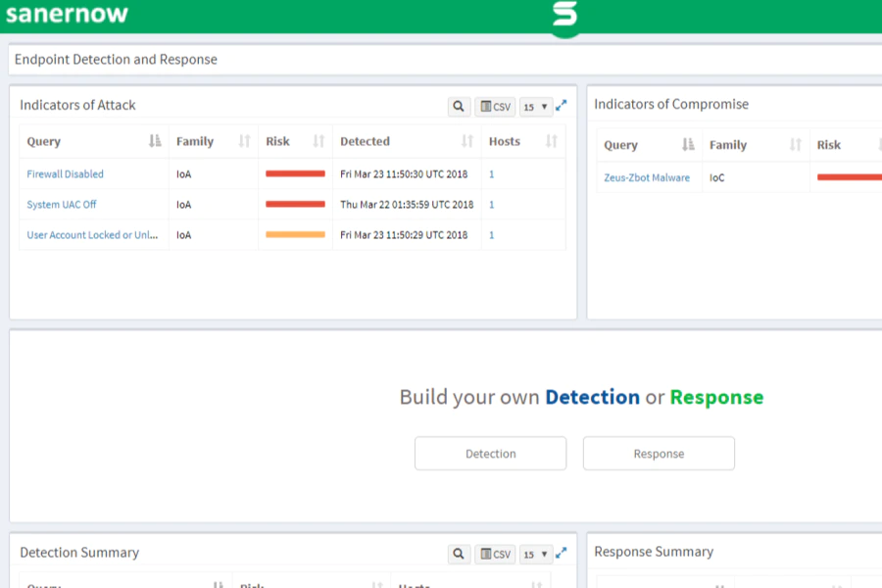Expand the Detection Summary panel fullscreen
This screenshot has height=588, width=882.
(x=561, y=553)
